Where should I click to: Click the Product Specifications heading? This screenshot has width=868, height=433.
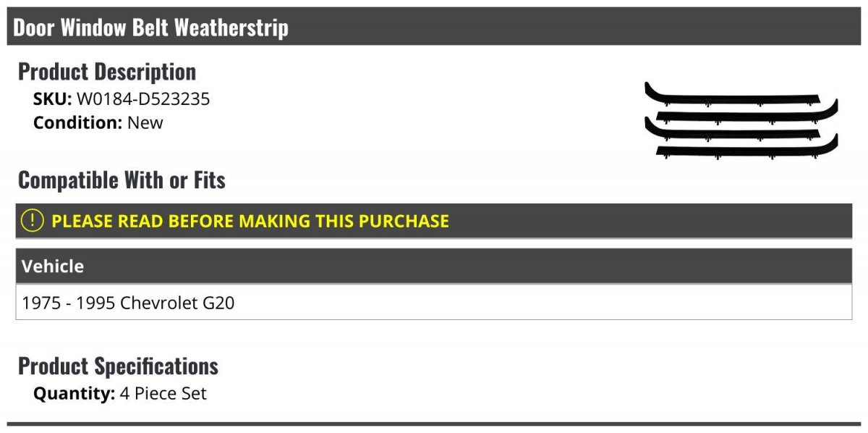tap(118, 366)
